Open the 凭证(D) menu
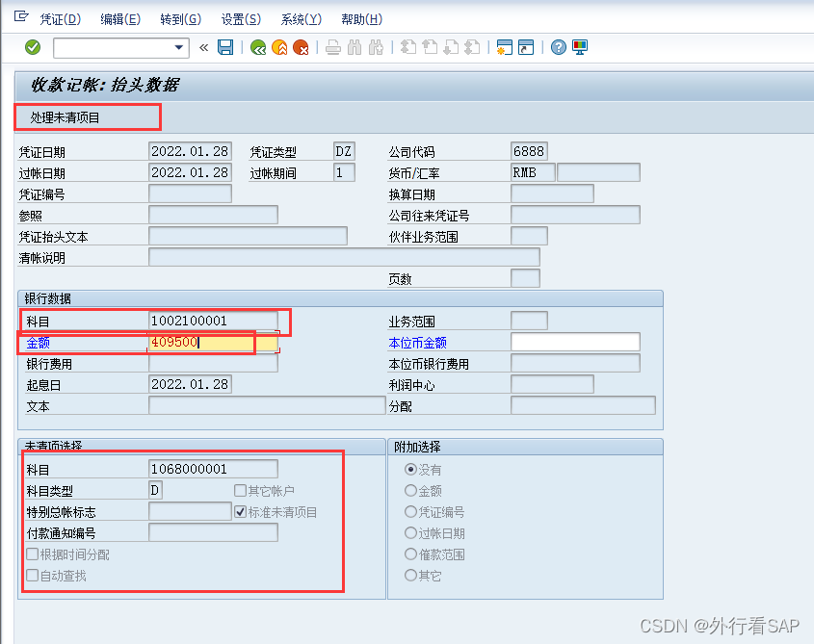Image resolution: width=814 pixels, height=644 pixels. pyautogui.click(x=61, y=19)
